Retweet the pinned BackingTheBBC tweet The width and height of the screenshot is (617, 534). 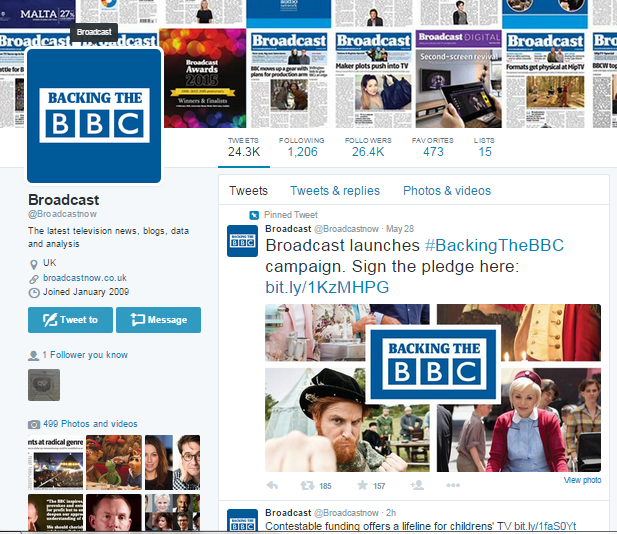pyautogui.click(x=307, y=485)
